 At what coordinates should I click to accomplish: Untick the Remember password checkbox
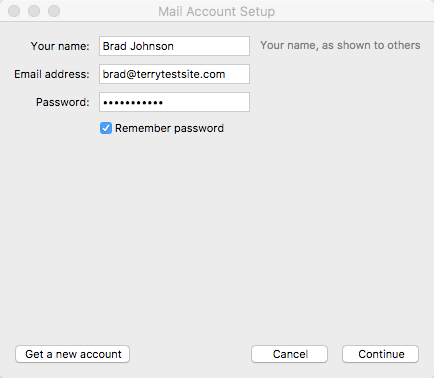[x=106, y=128]
